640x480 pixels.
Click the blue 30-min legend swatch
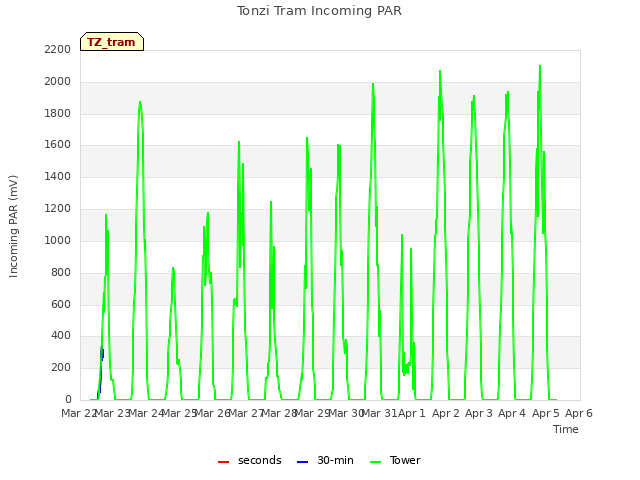[302, 462]
